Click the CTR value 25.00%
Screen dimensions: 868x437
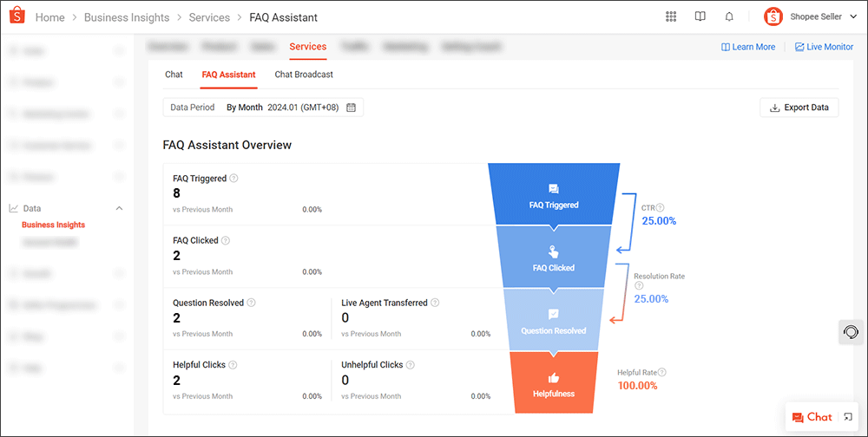coord(659,221)
